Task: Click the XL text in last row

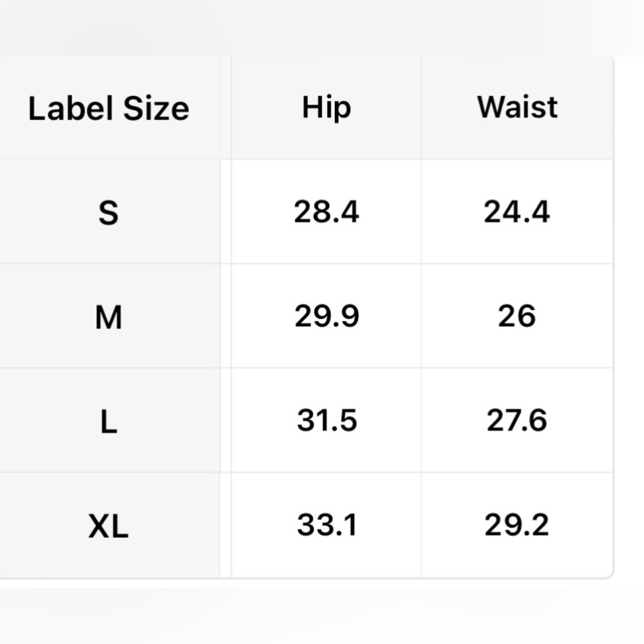Action: 108,526
